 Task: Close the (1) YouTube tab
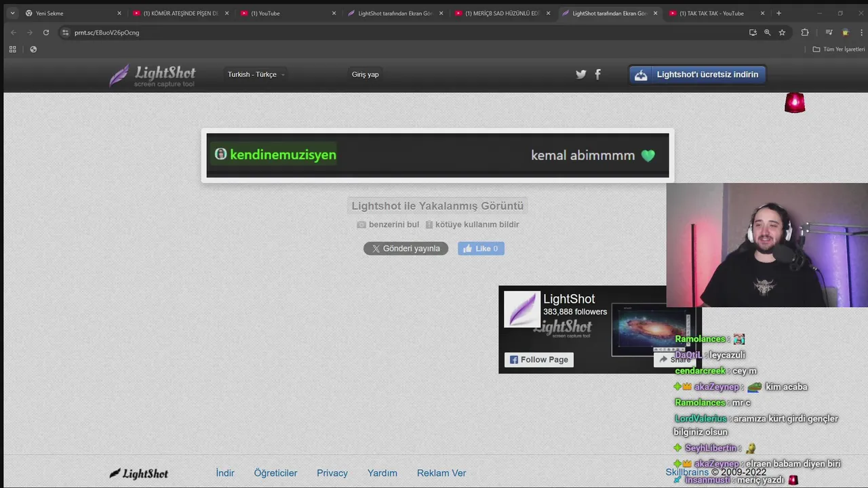[334, 13]
